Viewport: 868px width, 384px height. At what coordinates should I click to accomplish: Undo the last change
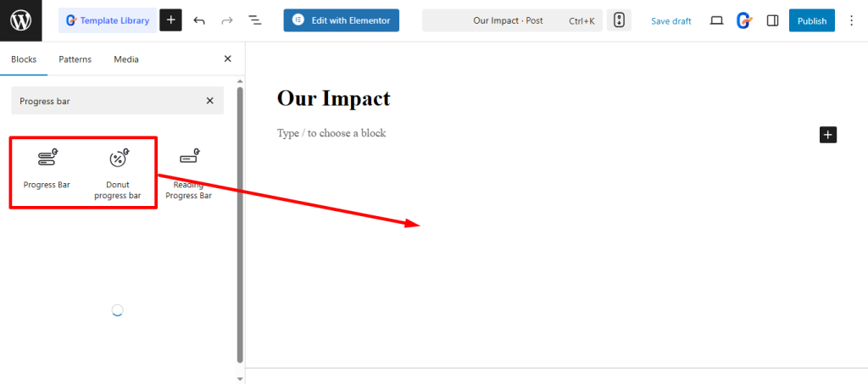tap(199, 20)
